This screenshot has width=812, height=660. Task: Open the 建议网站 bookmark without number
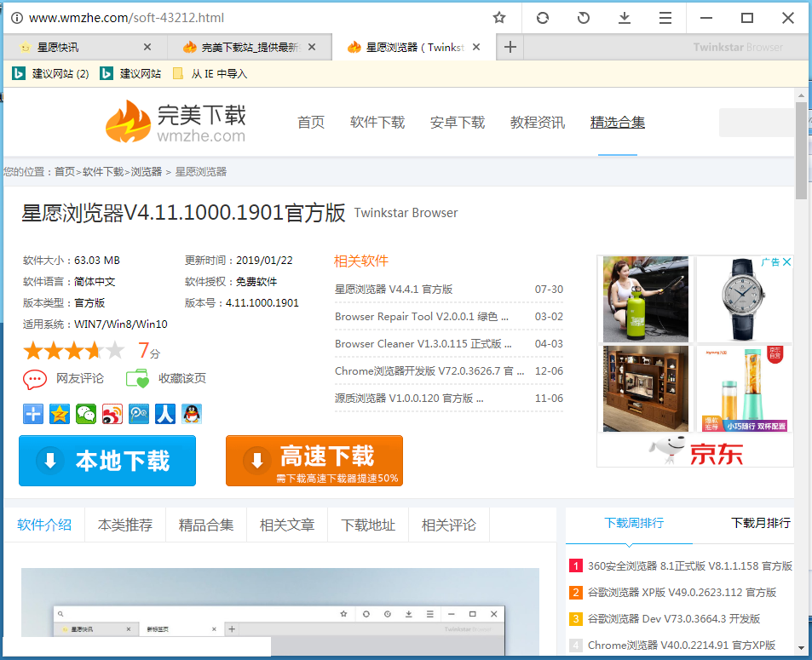point(130,73)
